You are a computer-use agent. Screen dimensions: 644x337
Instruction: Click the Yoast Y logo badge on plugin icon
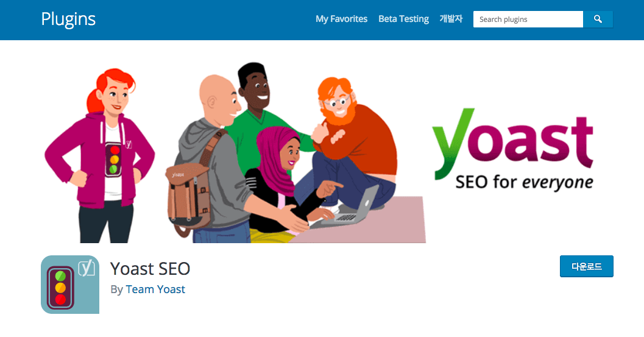coord(87,268)
